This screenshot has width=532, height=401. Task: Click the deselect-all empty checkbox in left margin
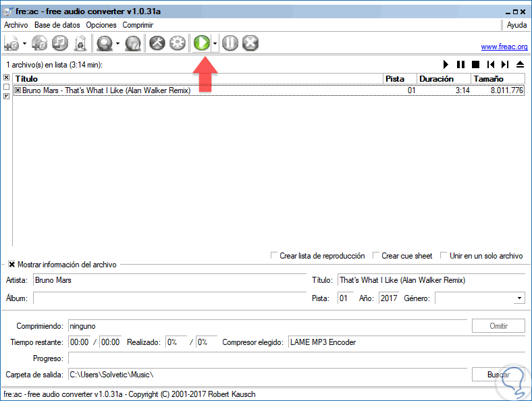tap(7, 87)
